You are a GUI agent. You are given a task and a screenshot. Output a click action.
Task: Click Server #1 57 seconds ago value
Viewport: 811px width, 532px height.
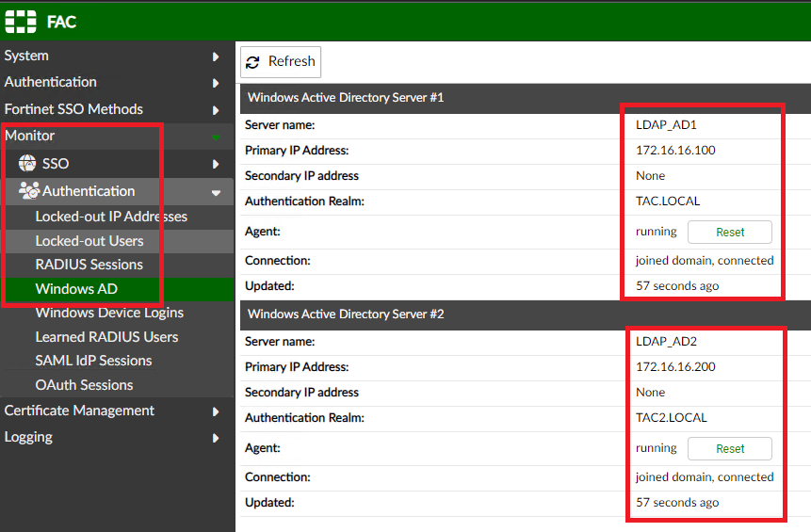(x=677, y=286)
